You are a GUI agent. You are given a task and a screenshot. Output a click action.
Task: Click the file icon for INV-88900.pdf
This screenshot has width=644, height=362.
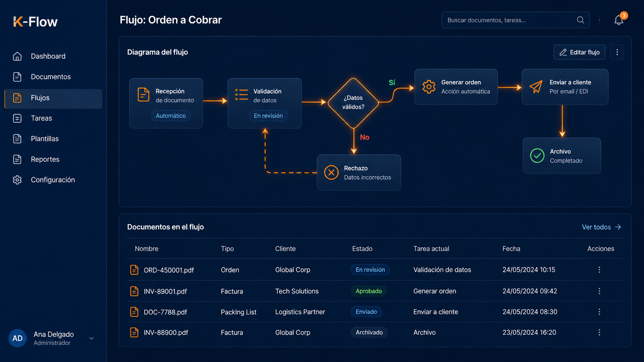[134, 332]
